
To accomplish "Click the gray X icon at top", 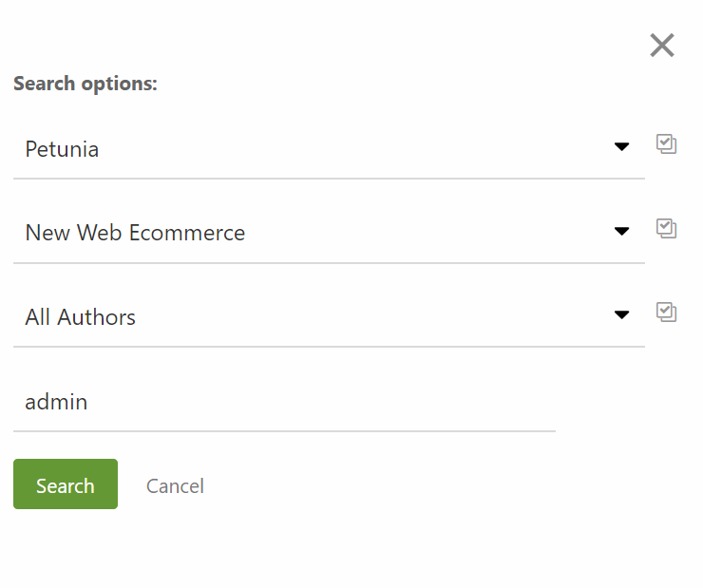I will tap(662, 45).
